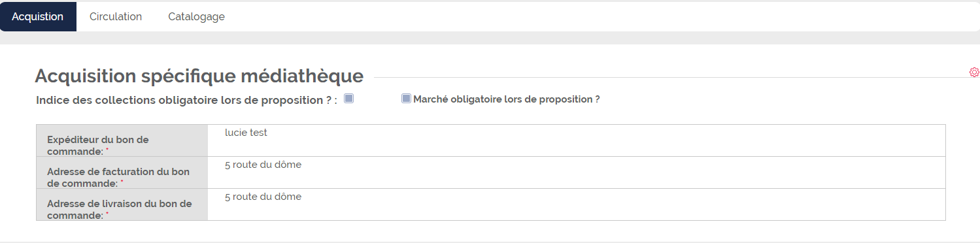This screenshot has height=243, width=980.
Task: Open the settings gear icon beside heading
Action: click(974, 72)
